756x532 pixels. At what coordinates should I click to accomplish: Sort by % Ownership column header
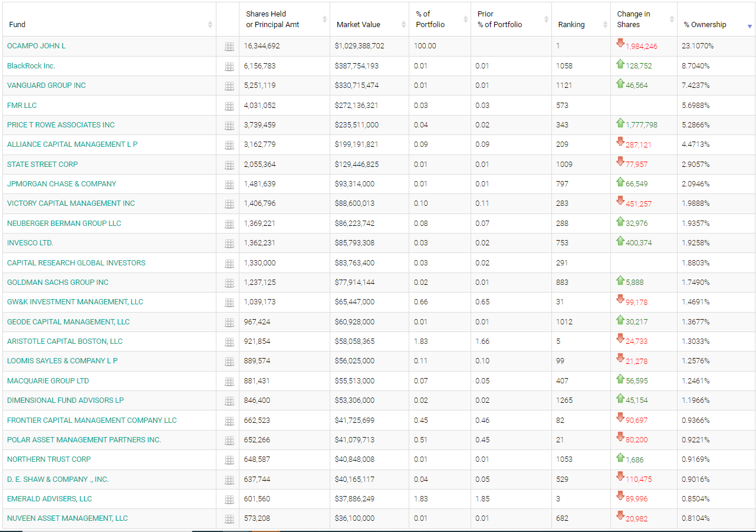[716, 19]
